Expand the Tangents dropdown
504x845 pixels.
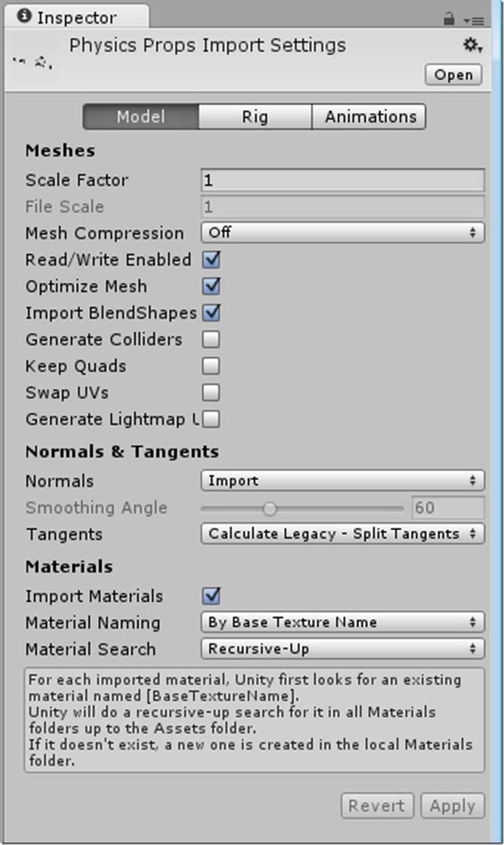[343, 534]
